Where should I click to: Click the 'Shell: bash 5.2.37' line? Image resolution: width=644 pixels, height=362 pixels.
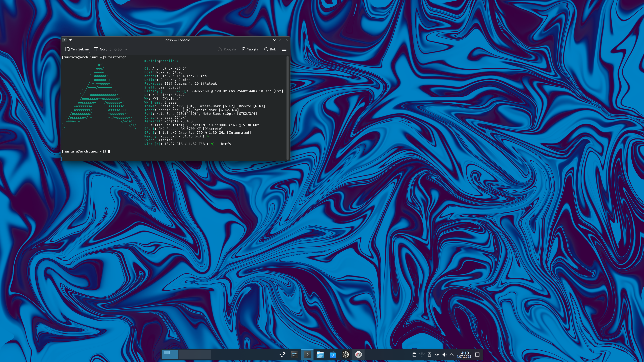click(x=162, y=87)
